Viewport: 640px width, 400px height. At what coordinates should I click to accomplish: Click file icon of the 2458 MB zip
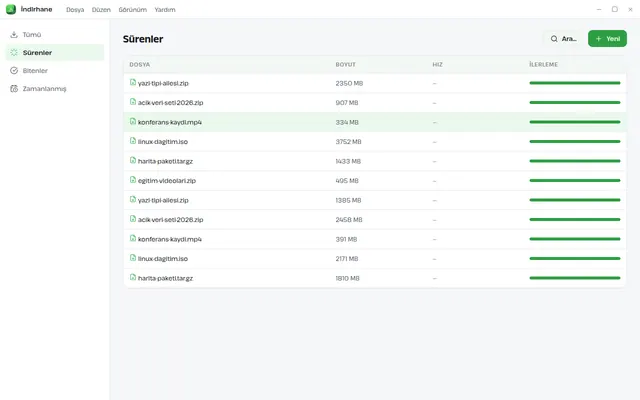tap(133, 219)
